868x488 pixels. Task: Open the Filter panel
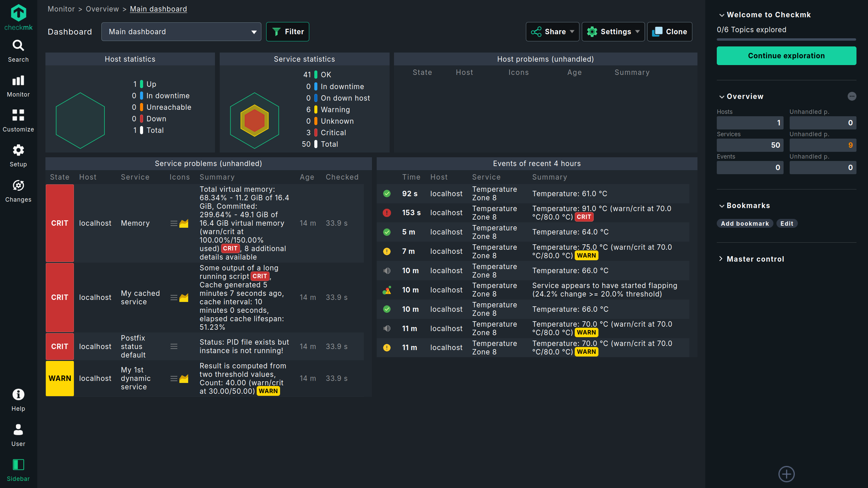pos(288,32)
